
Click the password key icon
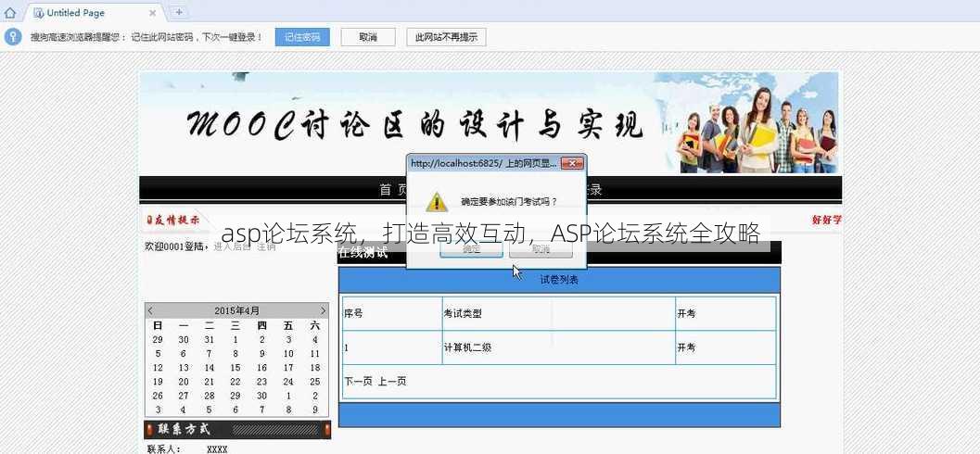12,37
